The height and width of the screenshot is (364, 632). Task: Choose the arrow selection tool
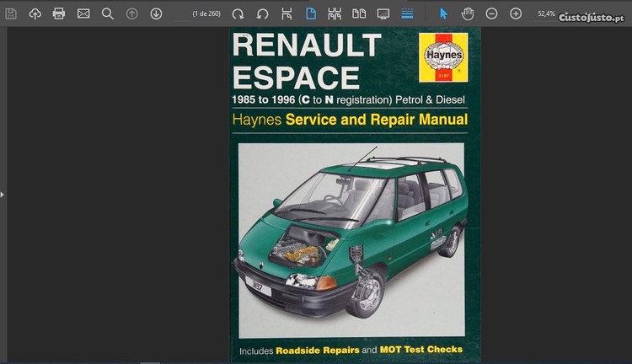[444, 13]
